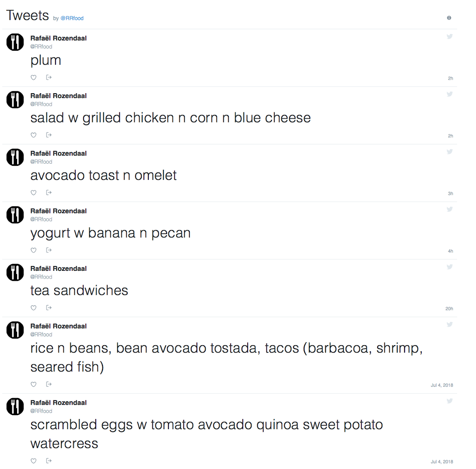This screenshot has width=476, height=469.
Task: Click the Twitter bird on tea sandwiches tweet
Action: [x=450, y=267]
